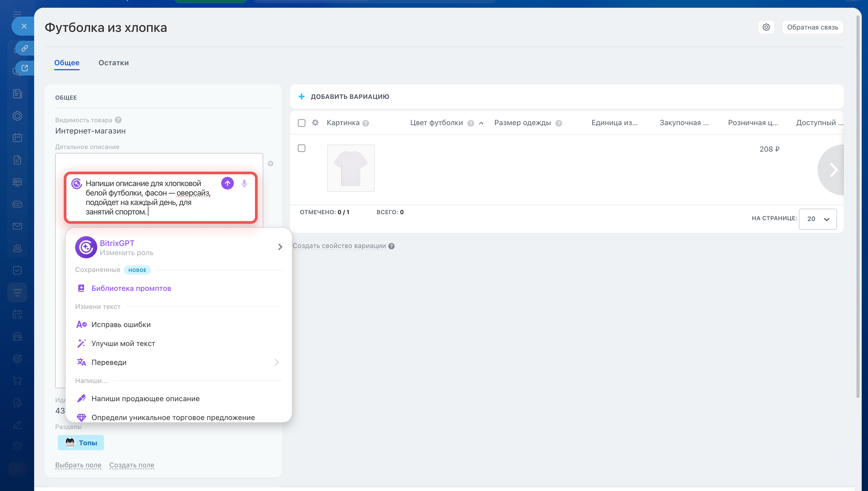Click the open in new window icon
868x491 pixels.
pos(25,68)
